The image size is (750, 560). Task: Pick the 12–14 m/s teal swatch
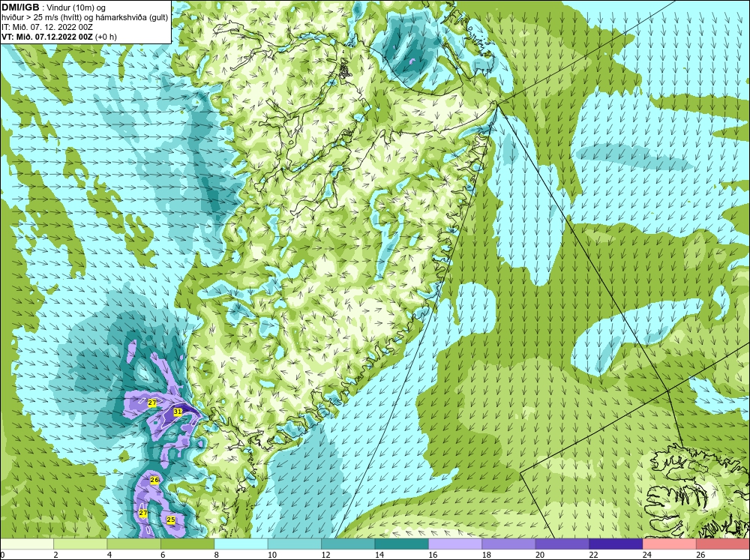click(x=348, y=544)
